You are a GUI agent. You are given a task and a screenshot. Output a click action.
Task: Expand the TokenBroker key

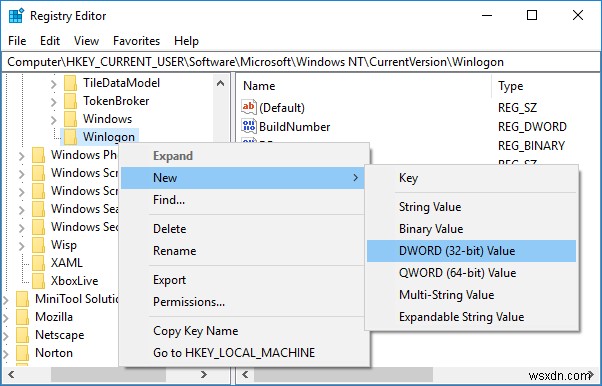[x=53, y=102]
